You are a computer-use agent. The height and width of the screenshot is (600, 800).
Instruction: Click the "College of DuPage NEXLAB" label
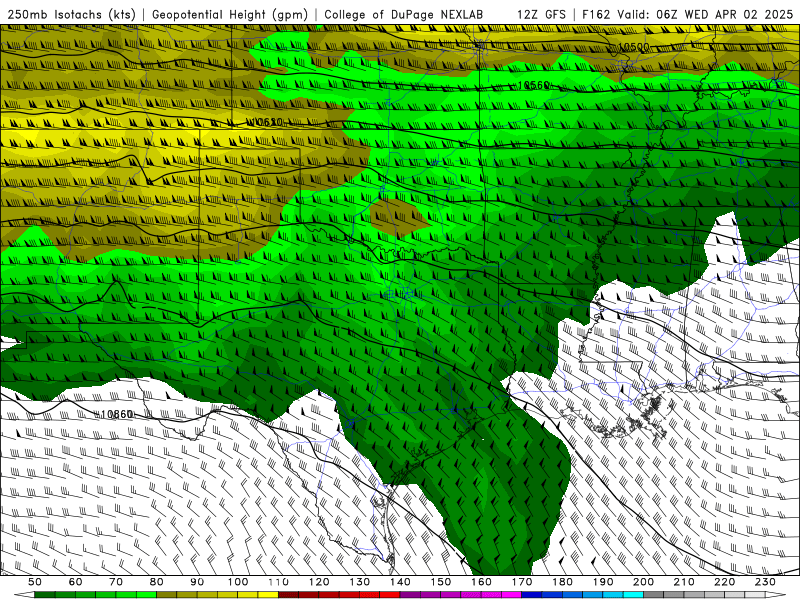coord(404,14)
